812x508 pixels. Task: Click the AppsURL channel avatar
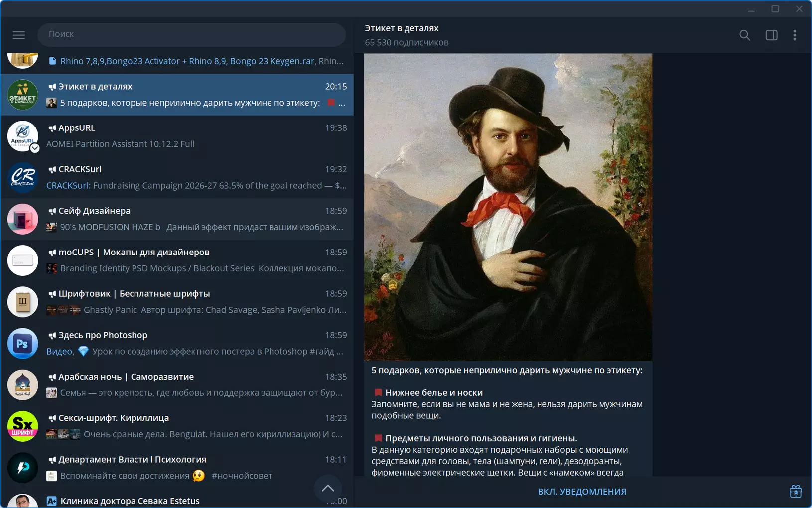(23, 136)
